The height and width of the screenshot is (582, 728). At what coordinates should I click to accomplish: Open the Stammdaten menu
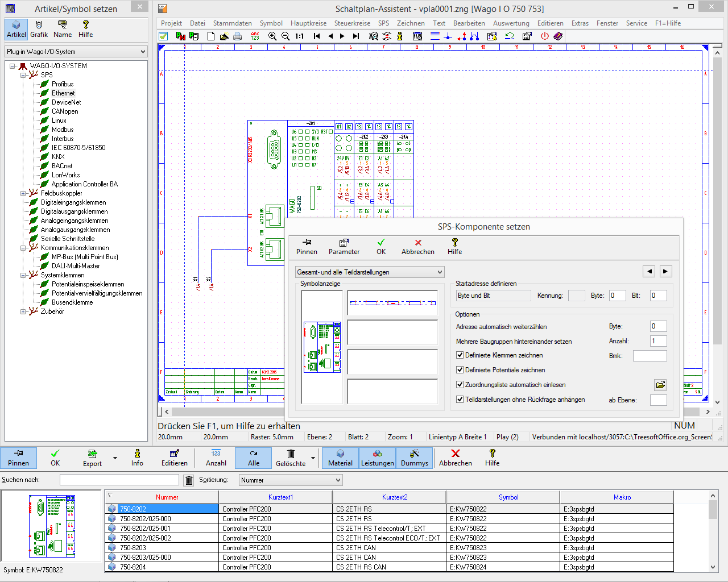pyautogui.click(x=232, y=23)
